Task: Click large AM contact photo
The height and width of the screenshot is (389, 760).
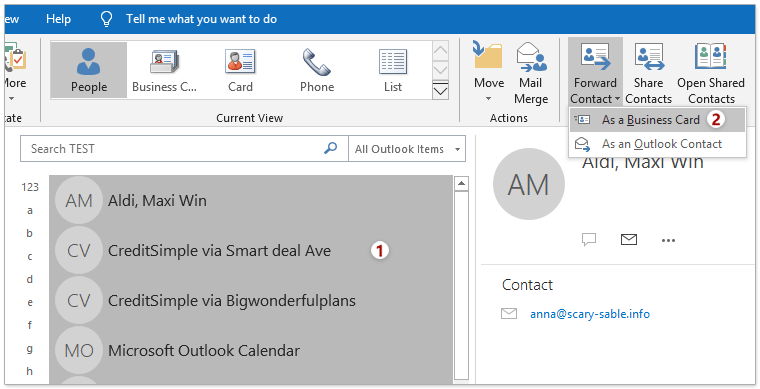Action: [529, 184]
